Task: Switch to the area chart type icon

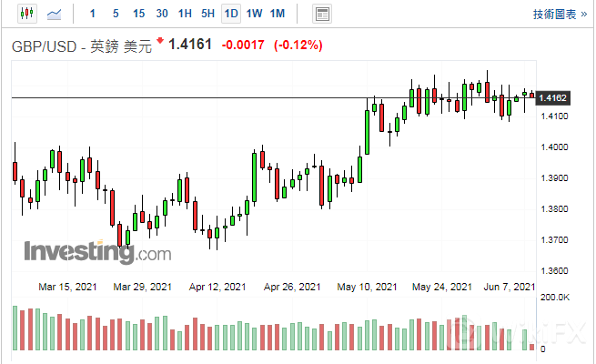Action: click(x=56, y=14)
